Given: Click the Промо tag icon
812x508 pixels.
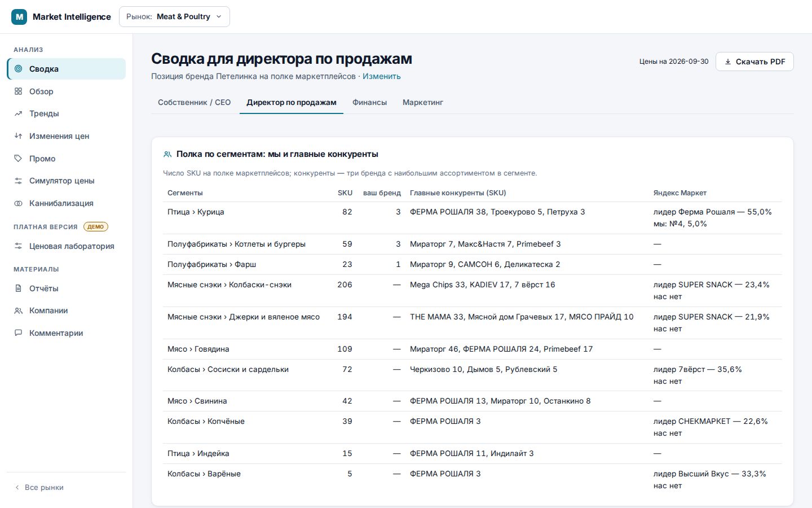Looking at the screenshot, I should click(x=19, y=159).
